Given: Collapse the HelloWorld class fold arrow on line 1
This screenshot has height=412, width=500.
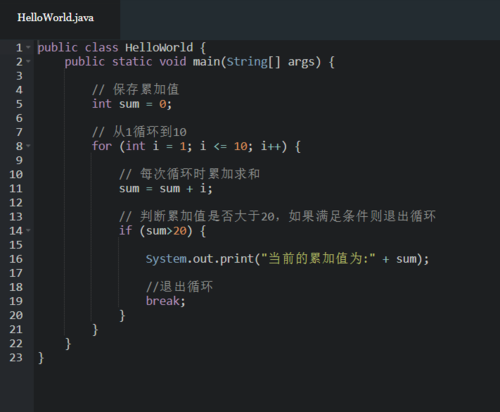Looking at the screenshot, I should tap(28, 47).
